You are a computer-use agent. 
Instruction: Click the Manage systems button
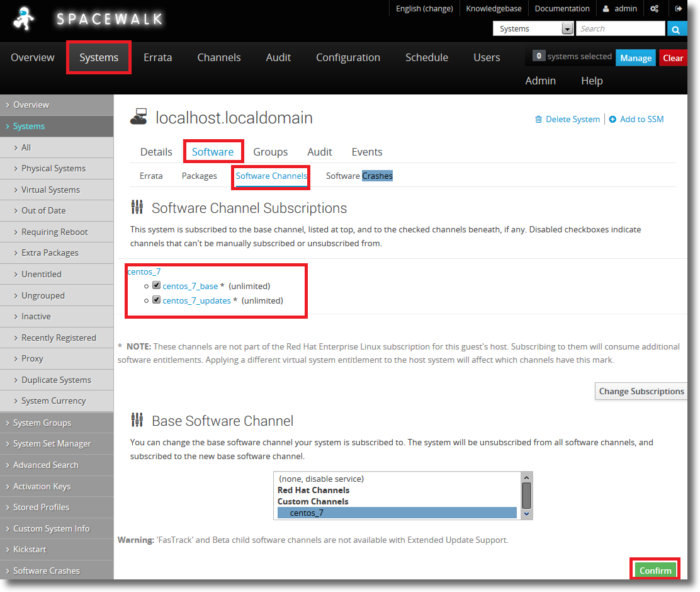[x=635, y=58]
